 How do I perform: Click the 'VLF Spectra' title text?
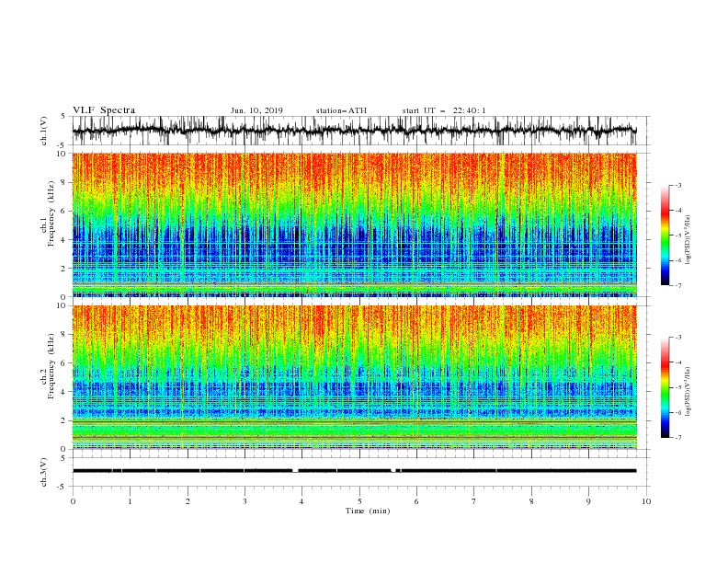pos(104,110)
